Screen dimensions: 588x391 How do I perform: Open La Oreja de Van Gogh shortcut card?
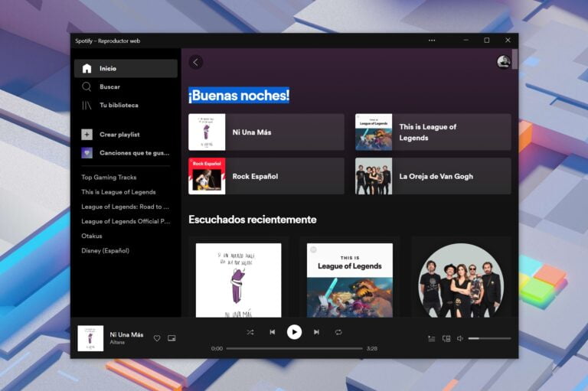[433, 176]
